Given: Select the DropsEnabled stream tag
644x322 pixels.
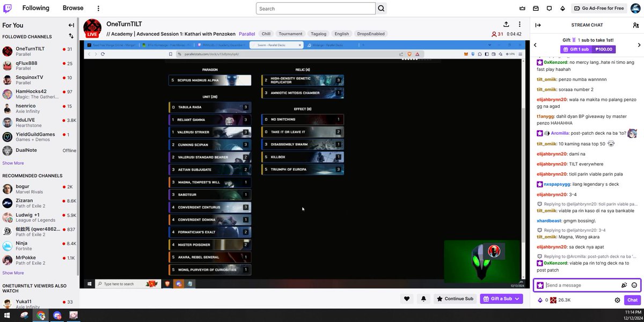Looking at the screenshot, I should tap(371, 34).
